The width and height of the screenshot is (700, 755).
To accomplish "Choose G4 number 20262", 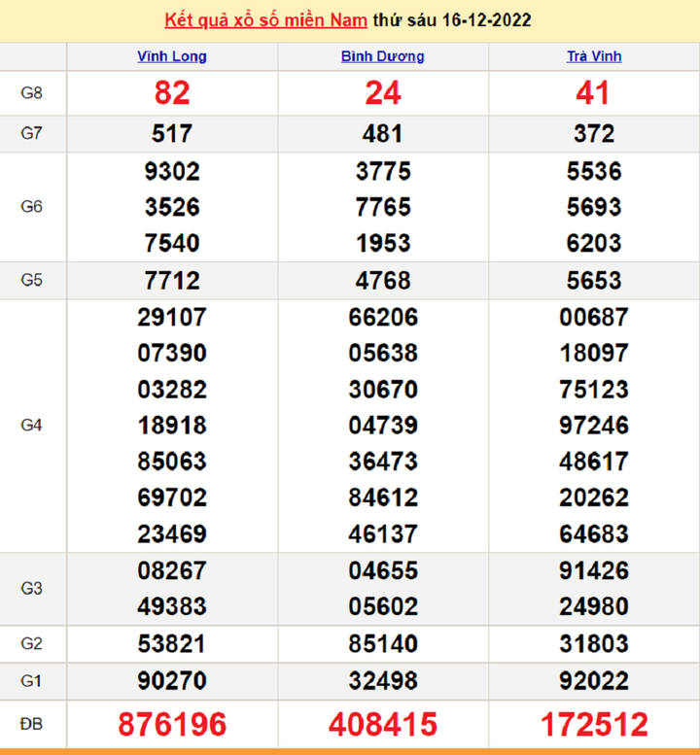I will [594, 498].
